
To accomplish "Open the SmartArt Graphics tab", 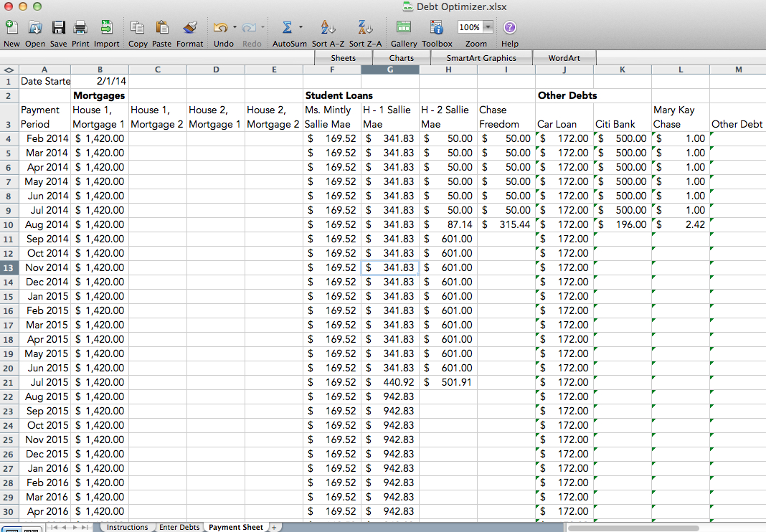I will [481, 58].
